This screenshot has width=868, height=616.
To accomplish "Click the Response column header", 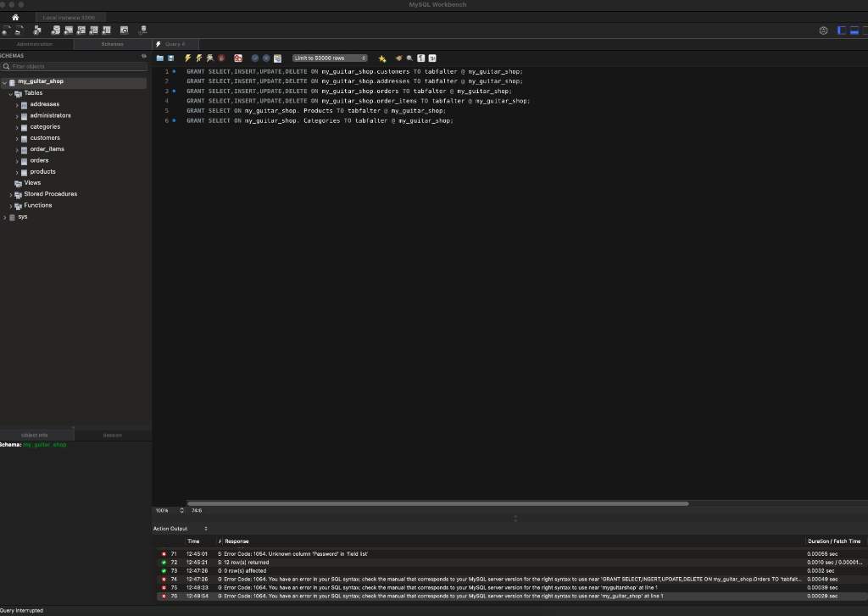I will click(236, 541).
